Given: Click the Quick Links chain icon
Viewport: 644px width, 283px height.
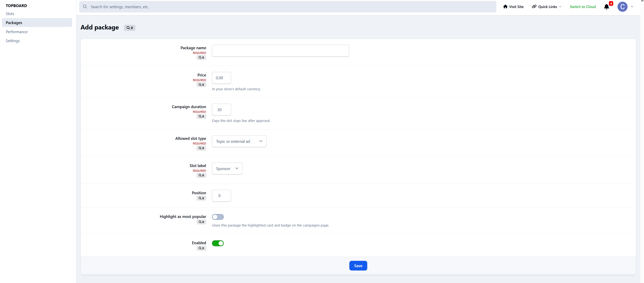Looking at the screenshot, I should click(534, 7).
